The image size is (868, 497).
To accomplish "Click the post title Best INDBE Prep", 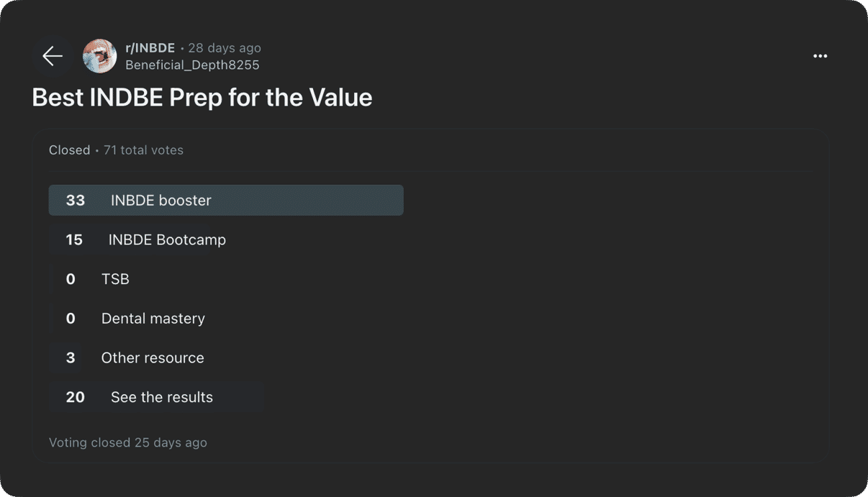I will tap(202, 97).
